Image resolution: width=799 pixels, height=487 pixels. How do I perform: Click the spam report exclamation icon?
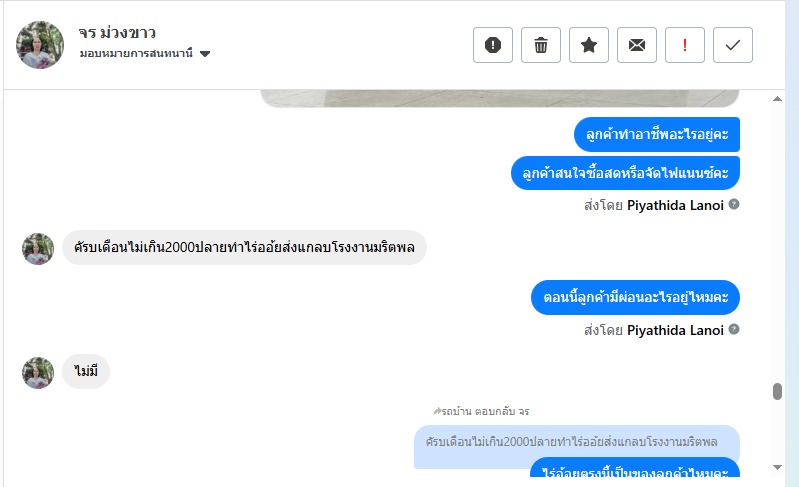[x=493, y=45]
